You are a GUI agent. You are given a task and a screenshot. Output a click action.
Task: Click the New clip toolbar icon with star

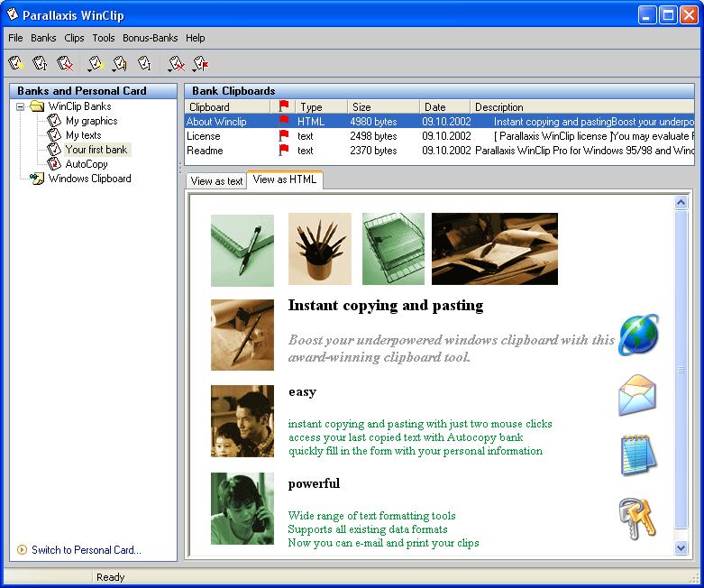coord(96,63)
